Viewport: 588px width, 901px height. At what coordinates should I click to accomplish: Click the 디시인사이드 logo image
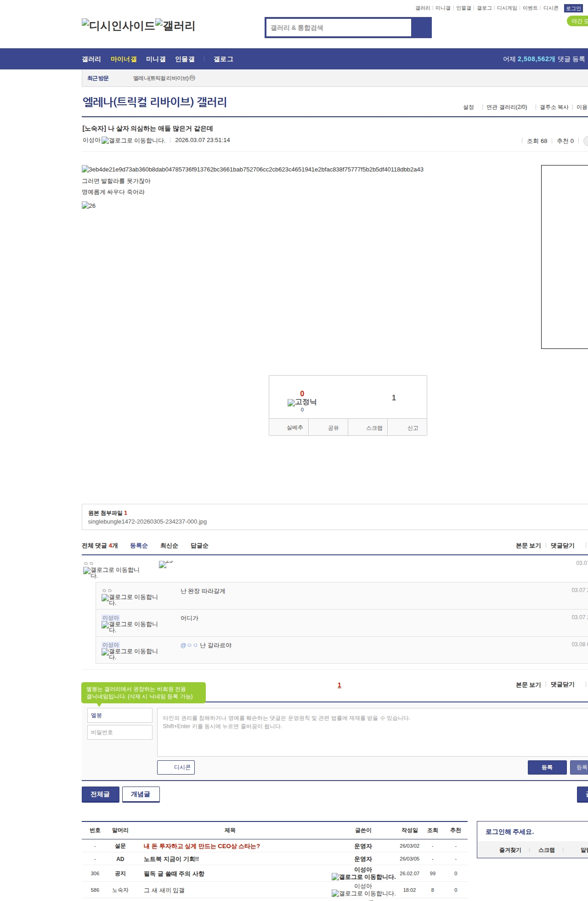[x=119, y=26]
